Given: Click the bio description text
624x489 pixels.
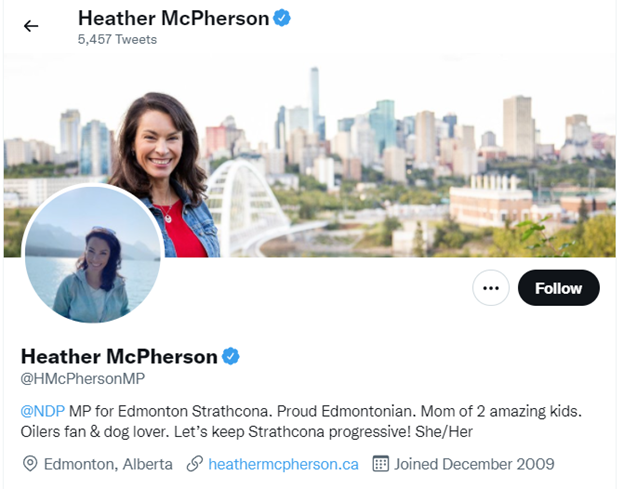Looking at the screenshot, I should coord(301,421).
